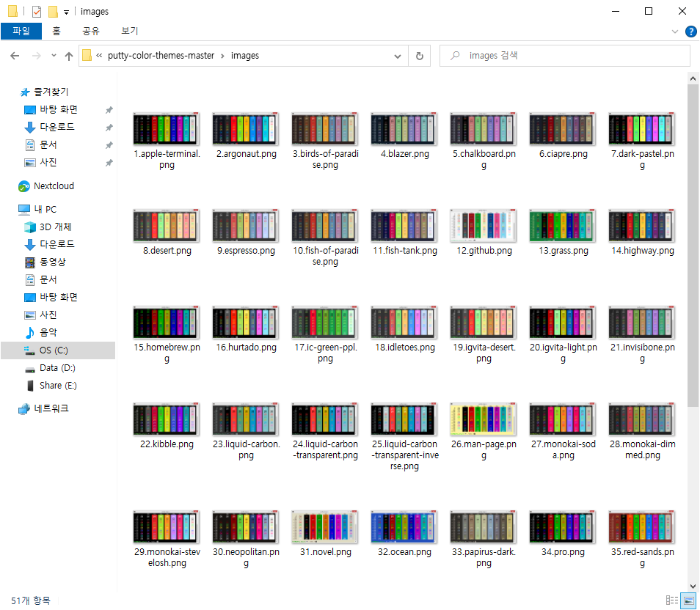This screenshot has width=700, height=610.
Task: Select 17.ic-green-ppl.png thumbnail
Action: 324,322
